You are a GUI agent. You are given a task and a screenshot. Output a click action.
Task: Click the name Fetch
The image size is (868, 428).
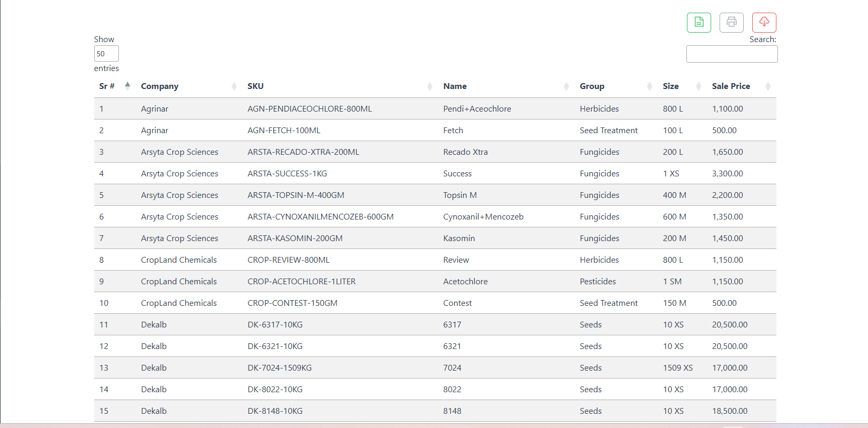453,131
